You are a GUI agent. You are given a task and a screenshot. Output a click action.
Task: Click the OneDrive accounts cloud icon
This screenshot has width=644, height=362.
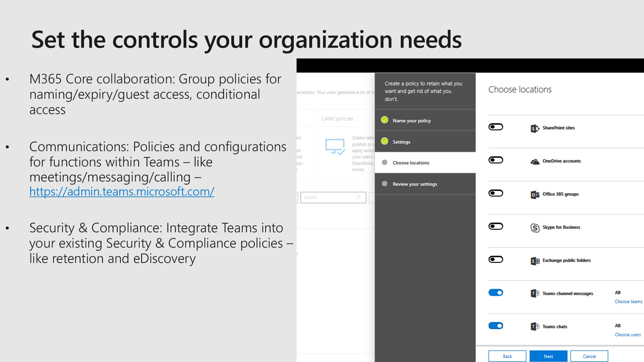click(x=535, y=162)
